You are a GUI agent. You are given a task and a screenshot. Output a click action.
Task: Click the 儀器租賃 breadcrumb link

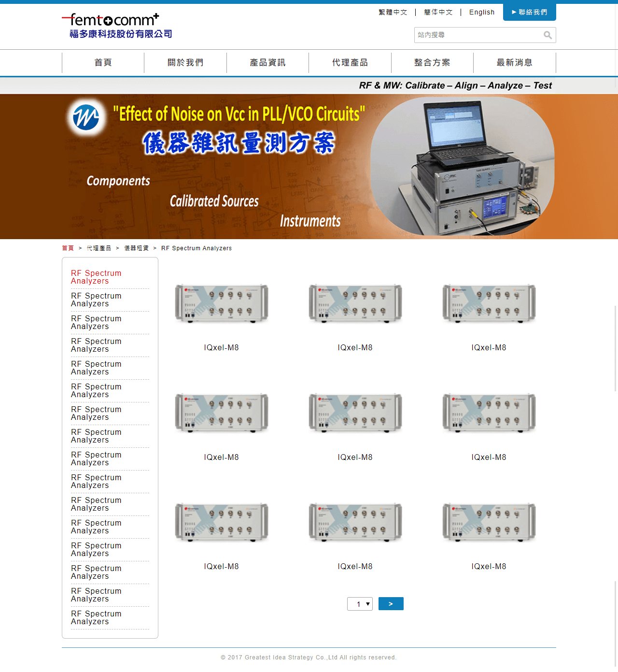click(x=137, y=248)
